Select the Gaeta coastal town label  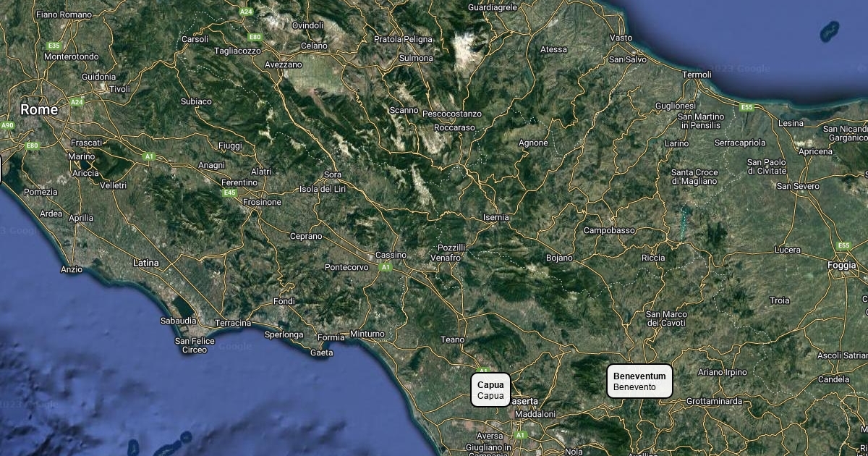(x=321, y=352)
